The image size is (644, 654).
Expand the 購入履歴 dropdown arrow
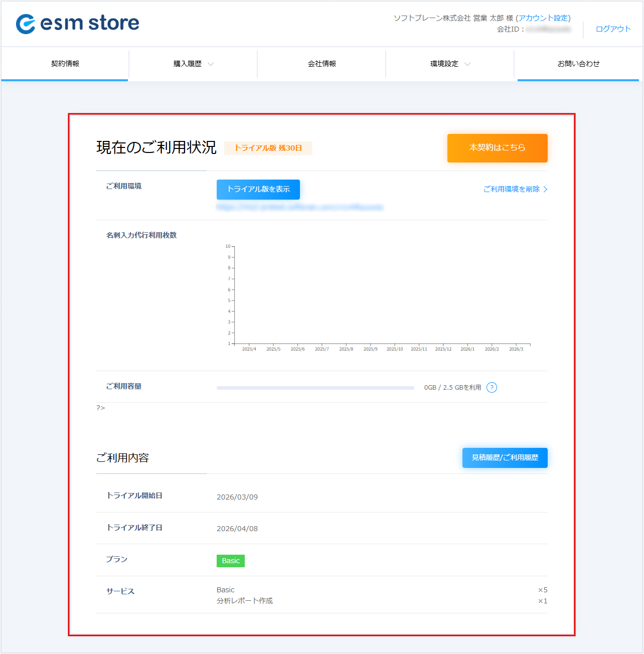pyautogui.click(x=211, y=64)
